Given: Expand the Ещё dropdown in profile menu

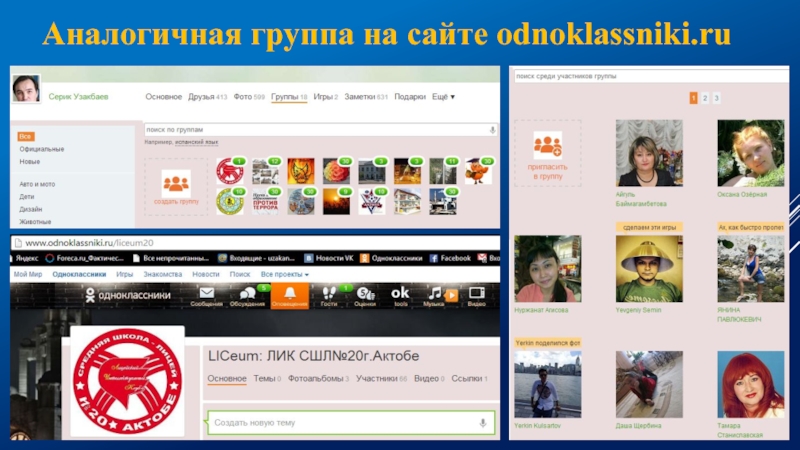Looking at the screenshot, I should pyautogui.click(x=443, y=96).
